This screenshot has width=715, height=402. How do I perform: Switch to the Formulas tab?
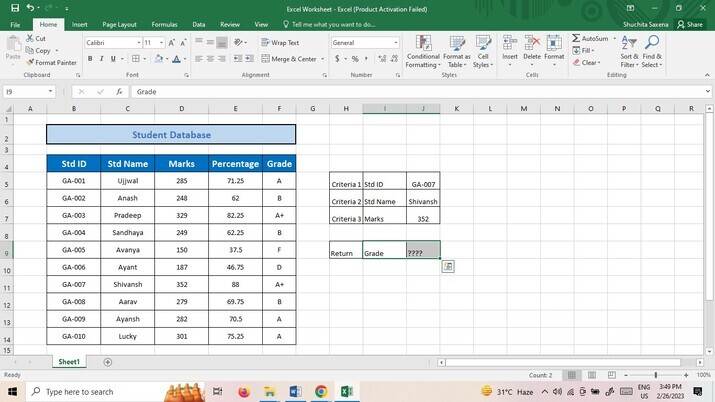point(164,25)
